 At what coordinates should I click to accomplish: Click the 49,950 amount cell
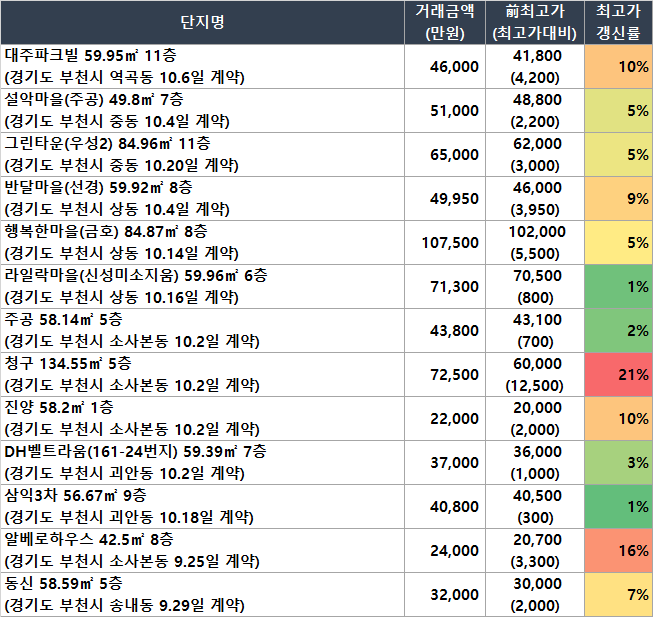(x=445, y=199)
